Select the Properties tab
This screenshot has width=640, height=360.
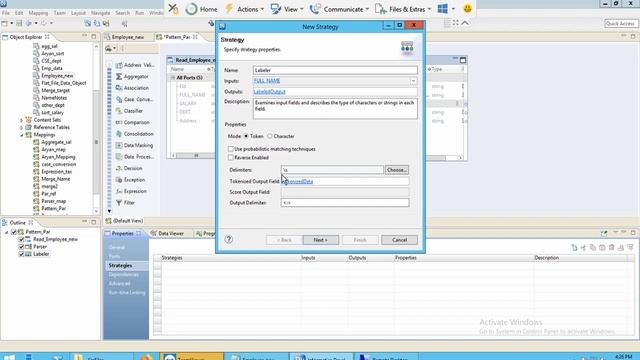coord(122,233)
